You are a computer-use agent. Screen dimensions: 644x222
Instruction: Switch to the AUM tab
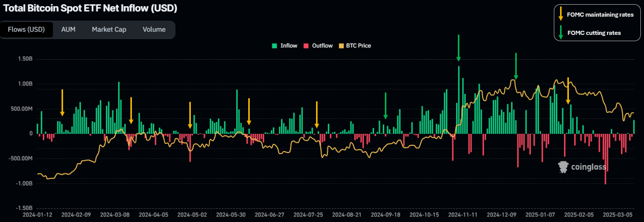[x=68, y=30]
